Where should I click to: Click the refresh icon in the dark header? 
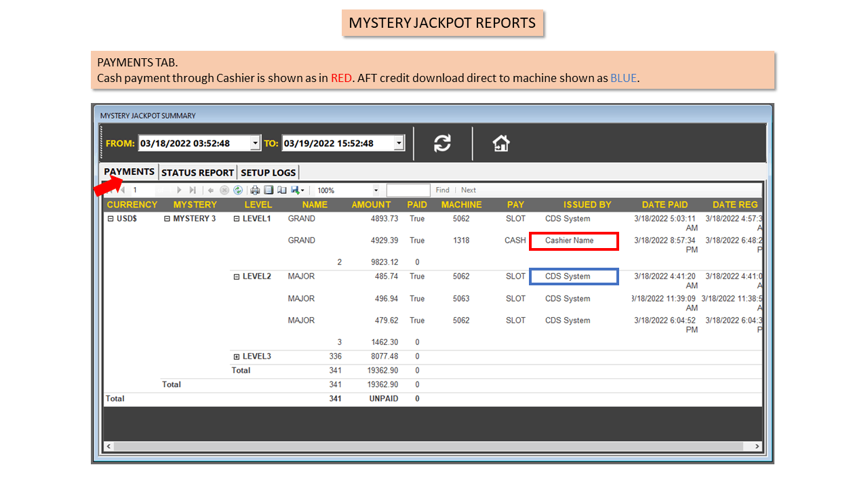pyautogui.click(x=442, y=143)
